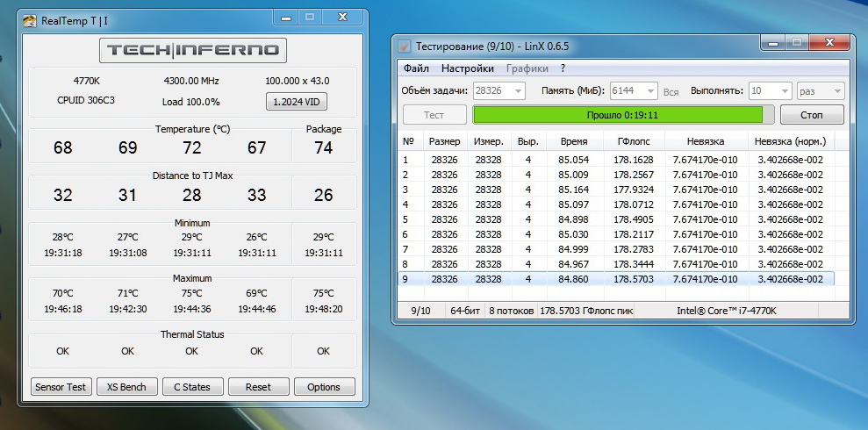This screenshot has height=430, width=868.
Task: Launch the XS Bench benchmark
Action: [x=126, y=387]
